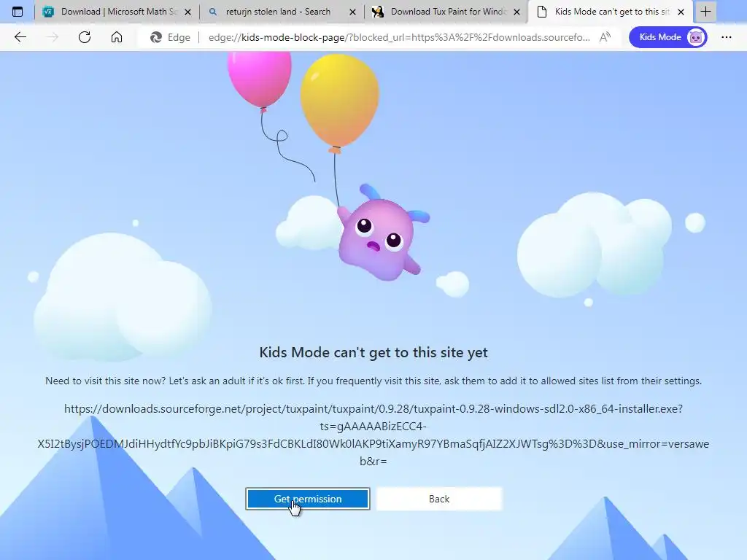
Task: Open the Kids Mode profile button
Action: (668, 37)
